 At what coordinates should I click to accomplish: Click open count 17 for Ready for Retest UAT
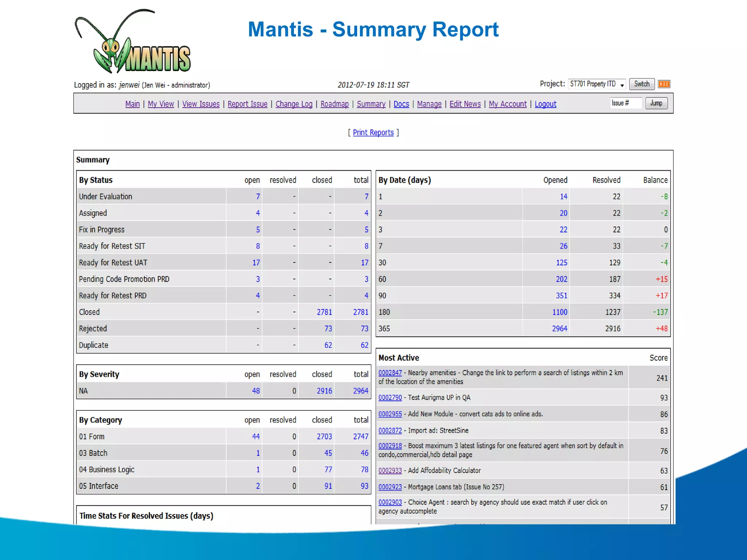point(256,262)
